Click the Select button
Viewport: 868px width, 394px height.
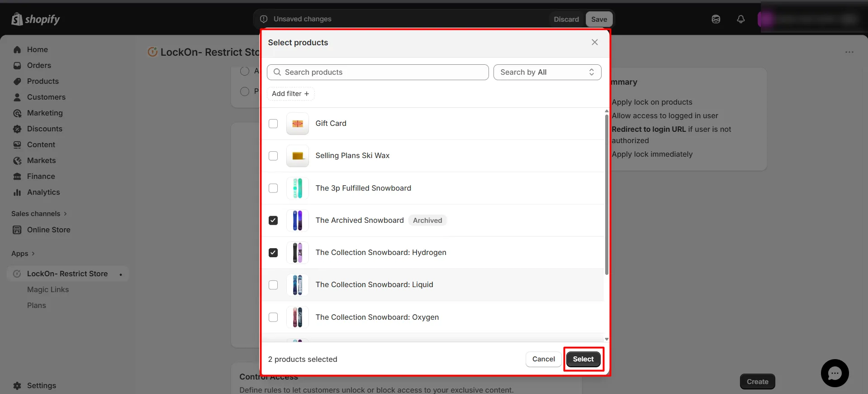click(x=583, y=359)
